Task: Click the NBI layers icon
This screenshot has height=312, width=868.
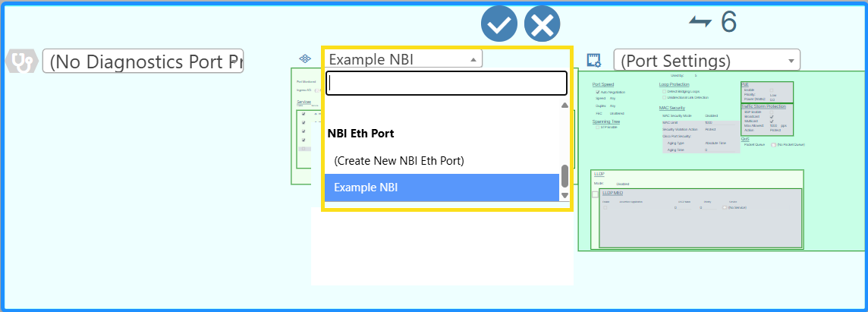Action: (304, 59)
